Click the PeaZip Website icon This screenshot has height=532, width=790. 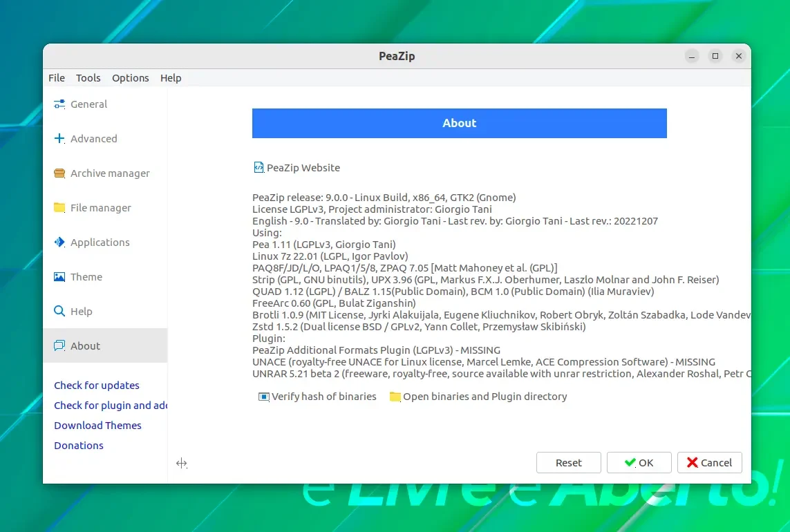tap(258, 167)
